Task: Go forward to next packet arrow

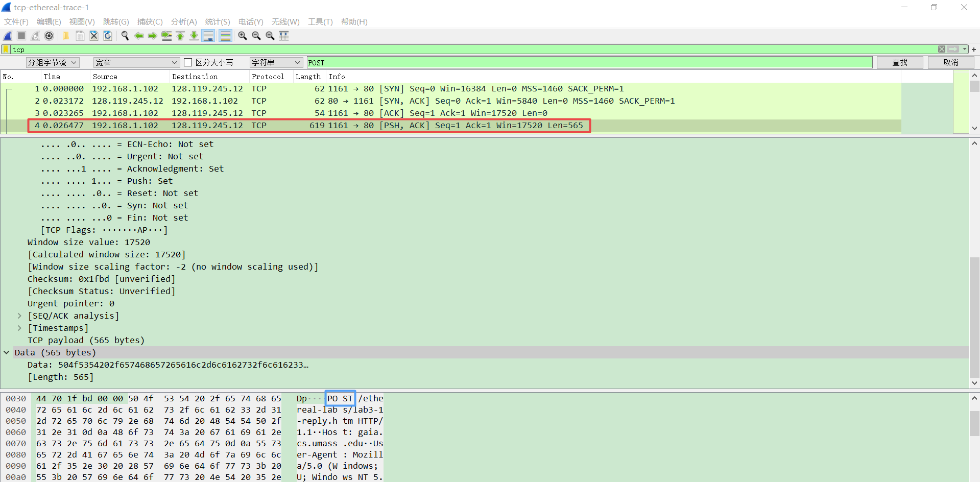Action: pos(153,36)
